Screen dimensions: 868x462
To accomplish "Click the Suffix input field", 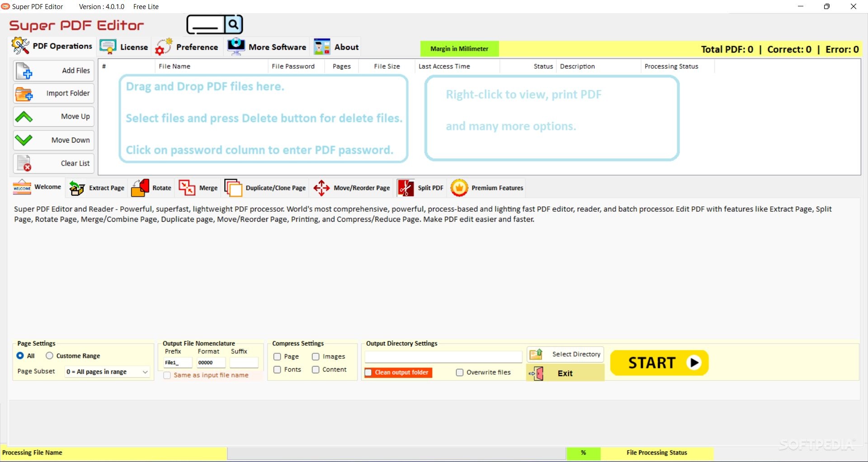I will (x=244, y=362).
